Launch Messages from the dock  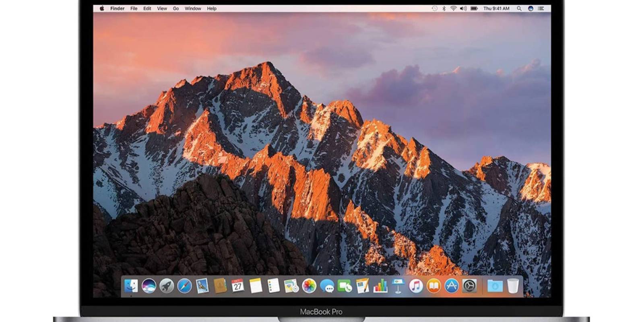click(327, 286)
